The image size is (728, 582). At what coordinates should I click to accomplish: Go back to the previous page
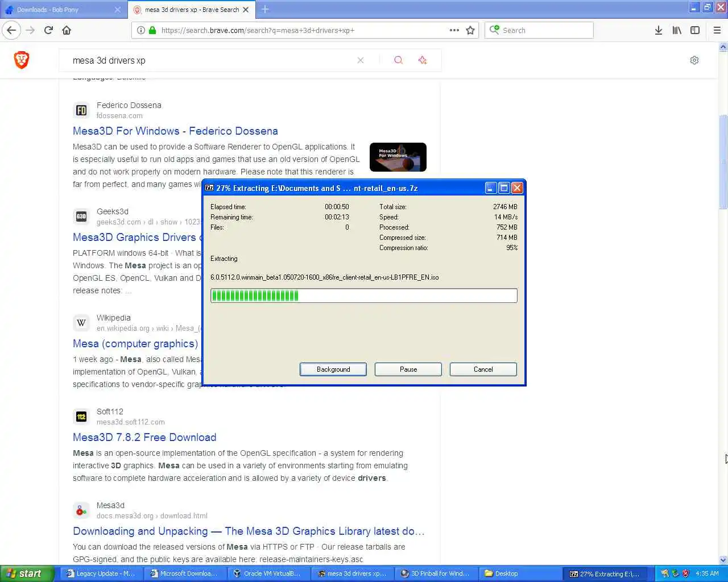click(x=11, y=30)
